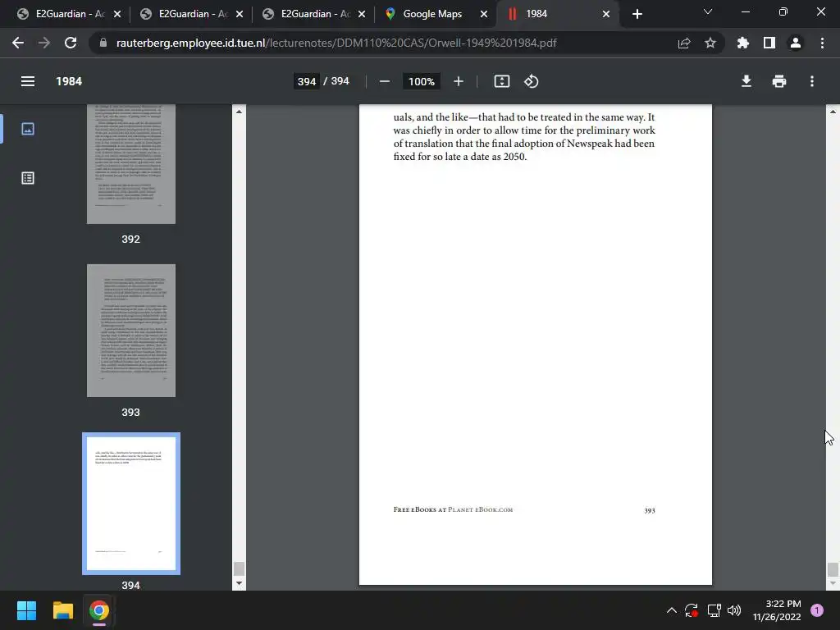Click document scroll down arrow
The image size is (840, 630).
pos(833,583)
